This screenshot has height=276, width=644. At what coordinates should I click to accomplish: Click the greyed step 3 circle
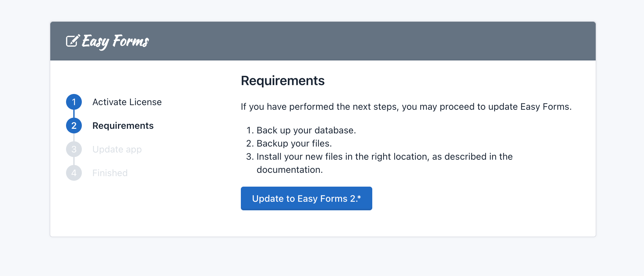click(74, 149)
